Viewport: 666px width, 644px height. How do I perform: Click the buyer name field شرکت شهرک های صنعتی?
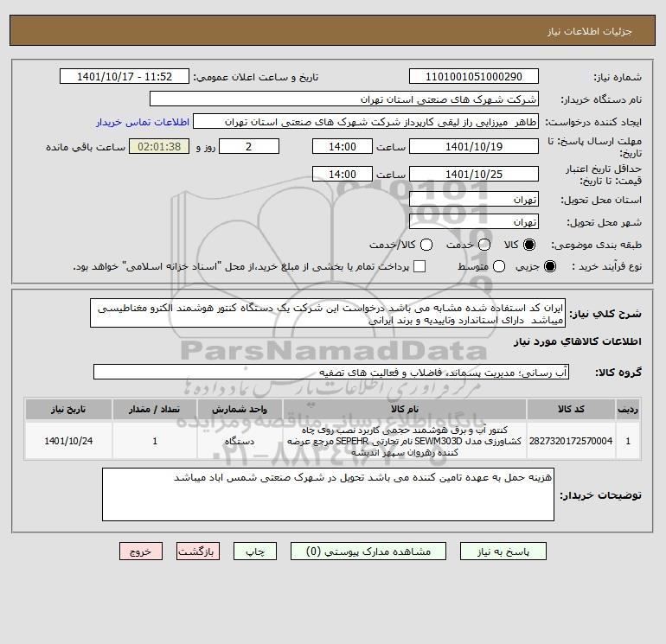[344, 99]
